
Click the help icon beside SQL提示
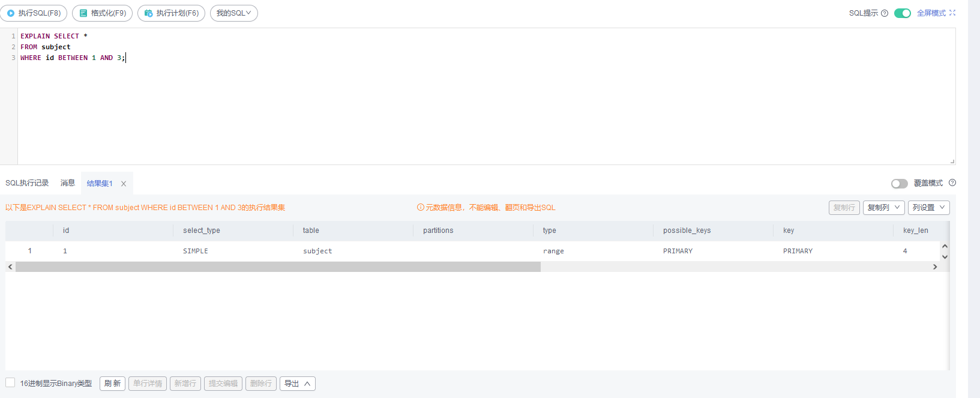[885, 13]
